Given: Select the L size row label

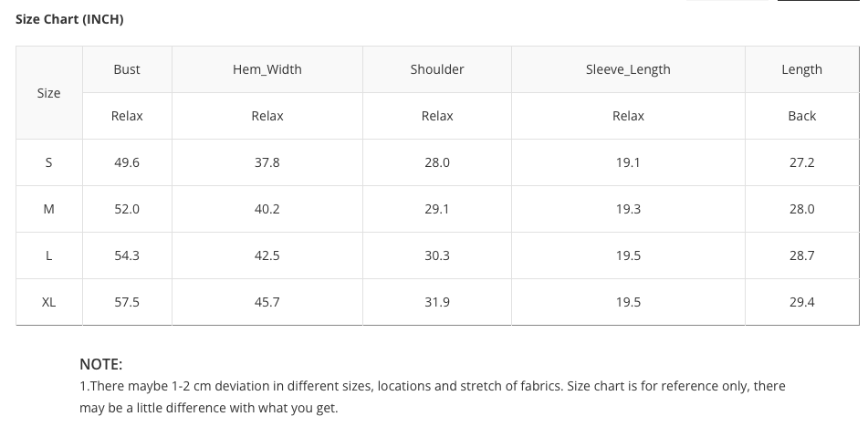Looking at the screenshot, I should click(48, 255).
